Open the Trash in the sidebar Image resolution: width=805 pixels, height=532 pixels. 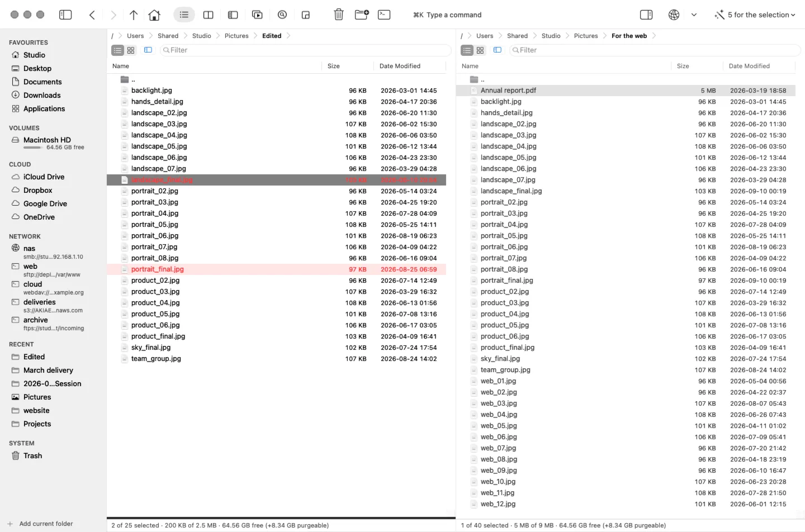pyautogui.click(x=32, y=456)
